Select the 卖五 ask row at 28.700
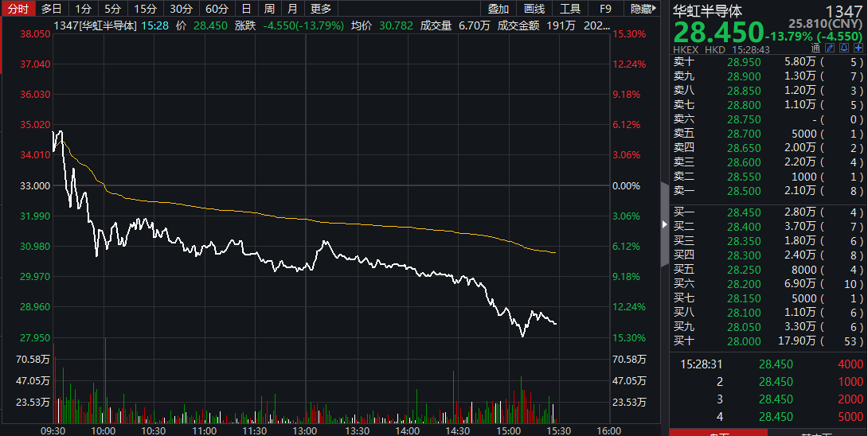 pyautogui.click(x=768, y=134)
